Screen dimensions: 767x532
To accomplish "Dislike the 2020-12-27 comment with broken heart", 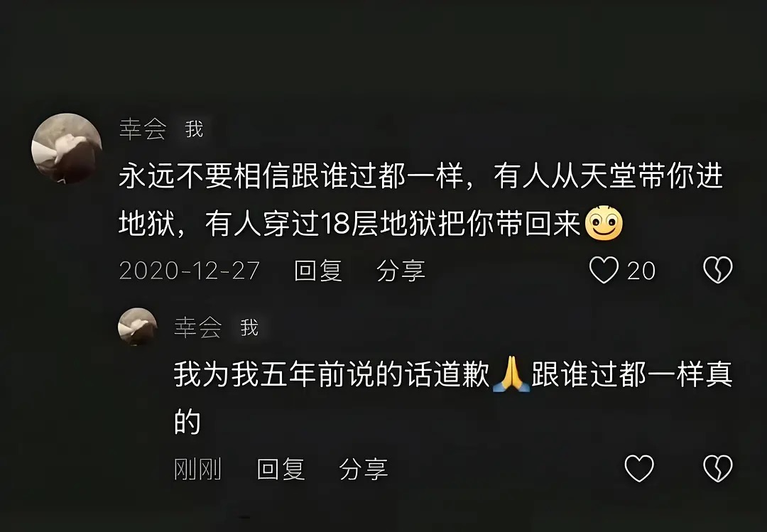I will [717, 270].
